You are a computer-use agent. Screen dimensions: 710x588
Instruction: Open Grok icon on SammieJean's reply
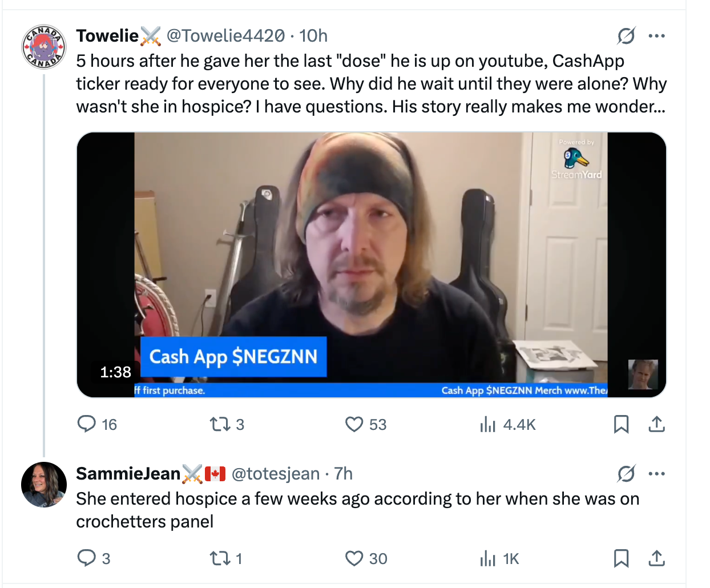[x=626, y=473]
